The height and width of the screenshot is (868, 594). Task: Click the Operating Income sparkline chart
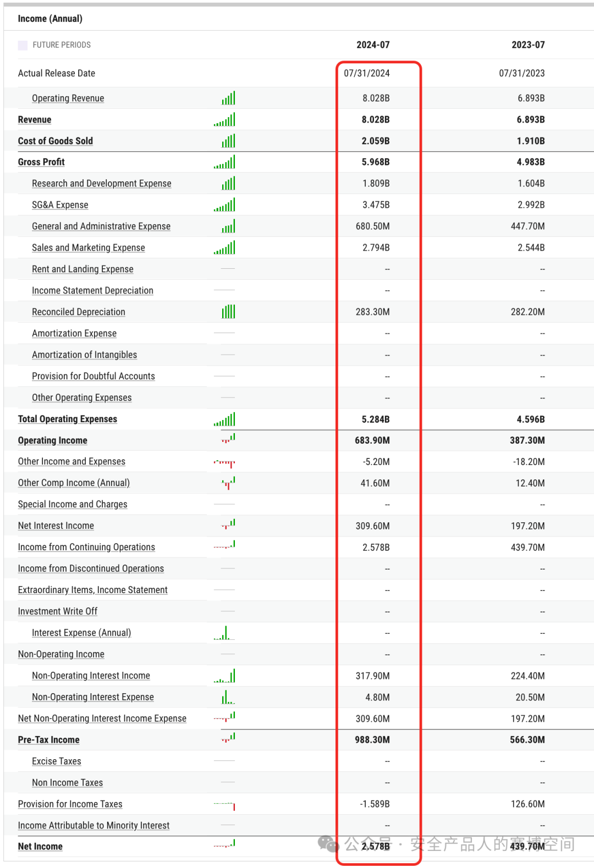pyautogui.click(x=228, y=438)
